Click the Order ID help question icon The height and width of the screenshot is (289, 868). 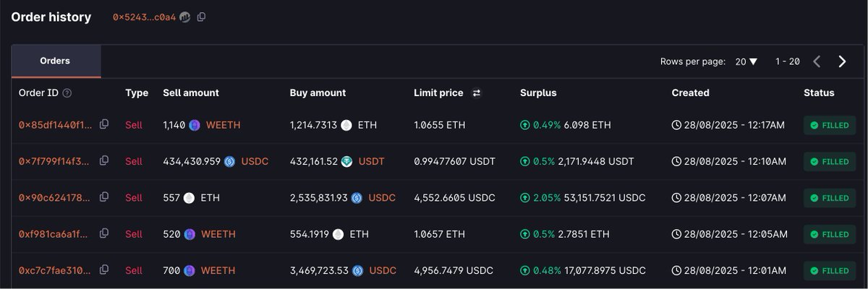pos(67,93)
